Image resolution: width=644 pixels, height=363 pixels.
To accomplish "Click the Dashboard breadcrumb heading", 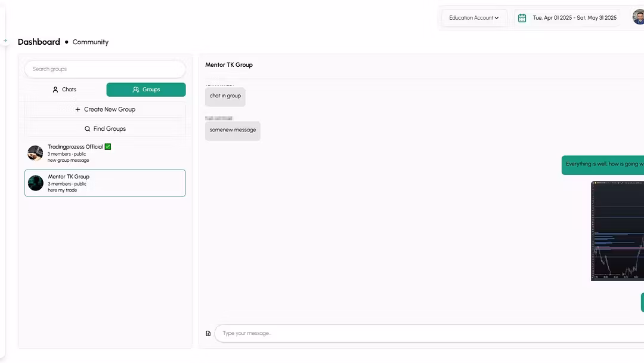I will click(x=39, y=42).
